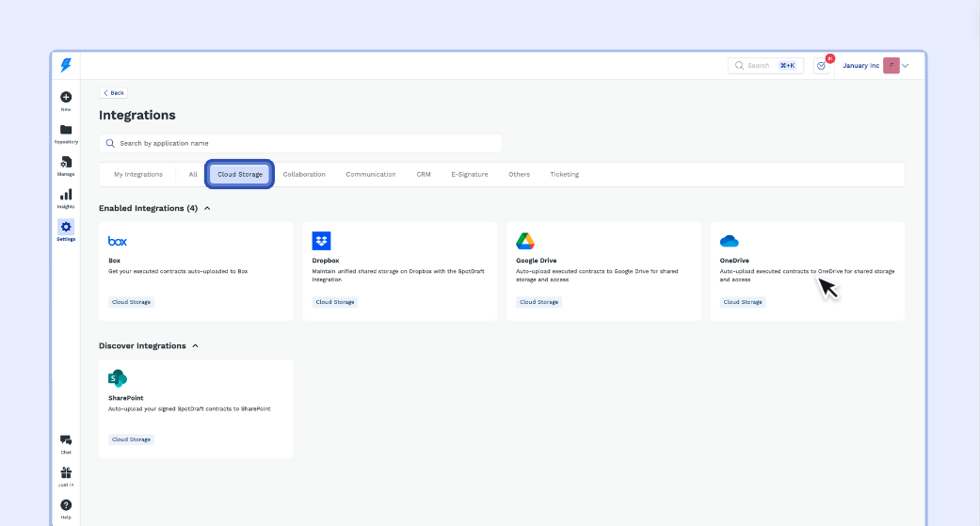This screenshot has height=526, width=980.
Task: Click the SpotDraft lightning logo
Action: tap(66, 65)
